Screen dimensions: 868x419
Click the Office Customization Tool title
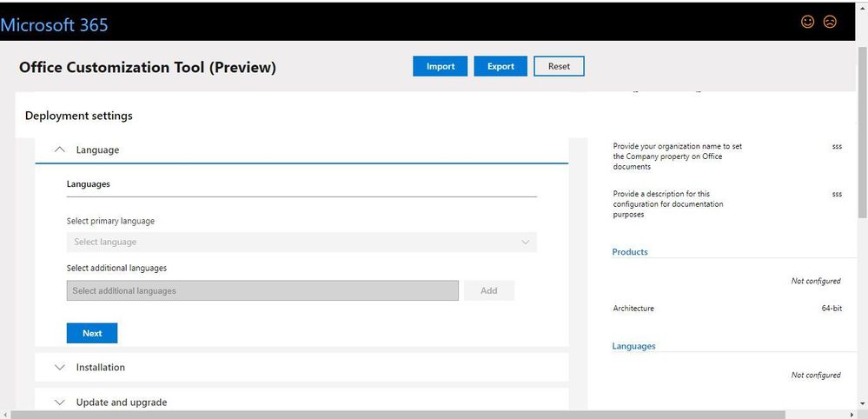(x=147, y=68)
